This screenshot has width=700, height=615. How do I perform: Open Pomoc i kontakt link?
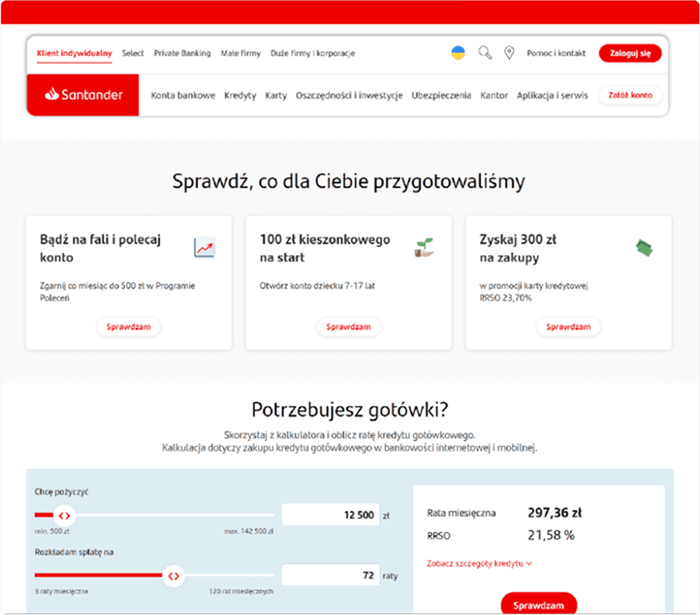coord(555,53)
